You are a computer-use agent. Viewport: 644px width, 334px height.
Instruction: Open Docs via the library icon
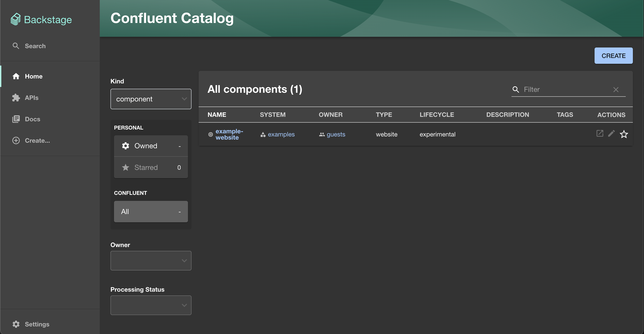click(16, 119)
